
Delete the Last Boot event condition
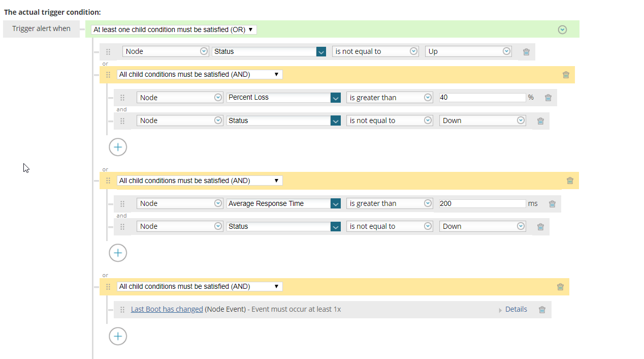(x=542, y=309)
